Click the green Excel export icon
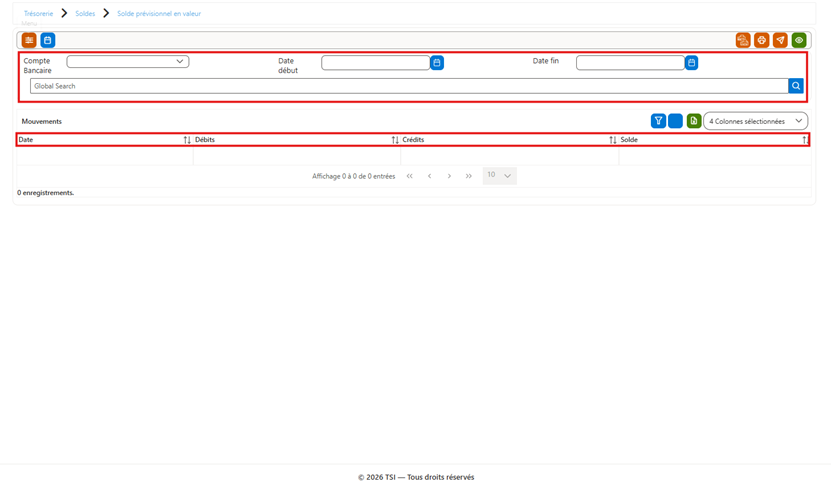This screenshot has width=831, height=486. click(x=694, y=121)
